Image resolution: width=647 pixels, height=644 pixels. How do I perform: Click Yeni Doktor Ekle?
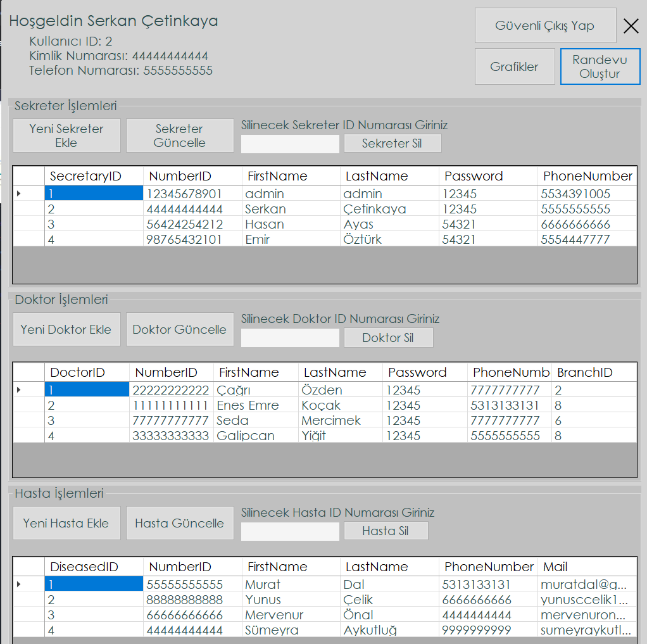(x=66, y=329)
